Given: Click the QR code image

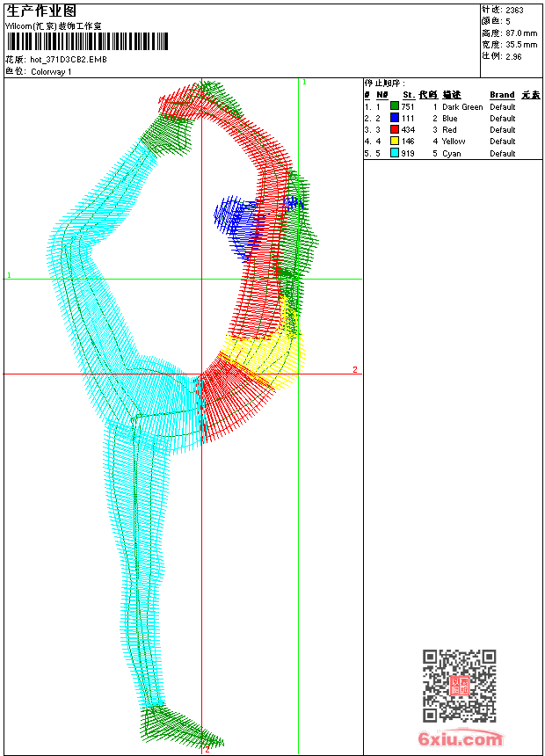Looking at the screenshot, I should pos(460,686).
